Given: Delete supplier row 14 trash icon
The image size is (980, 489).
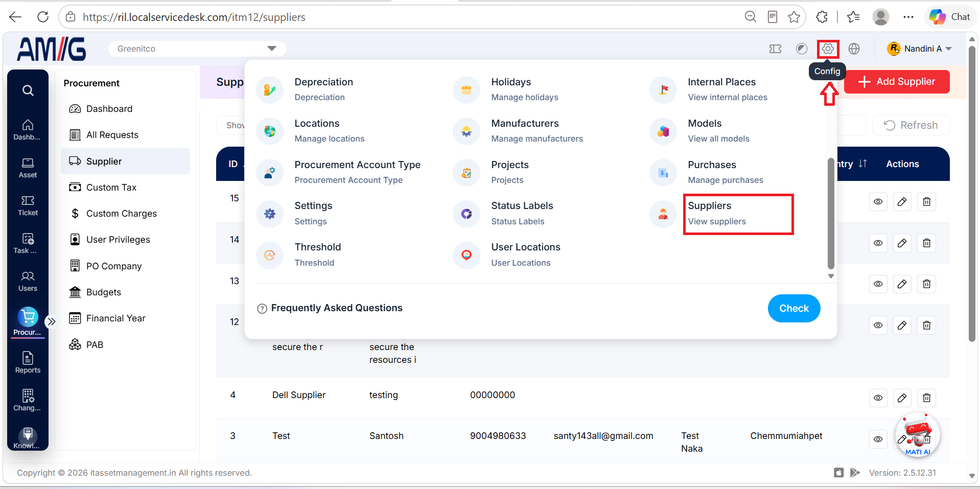Looking at the screenshot, I should [x=927, y=243].
